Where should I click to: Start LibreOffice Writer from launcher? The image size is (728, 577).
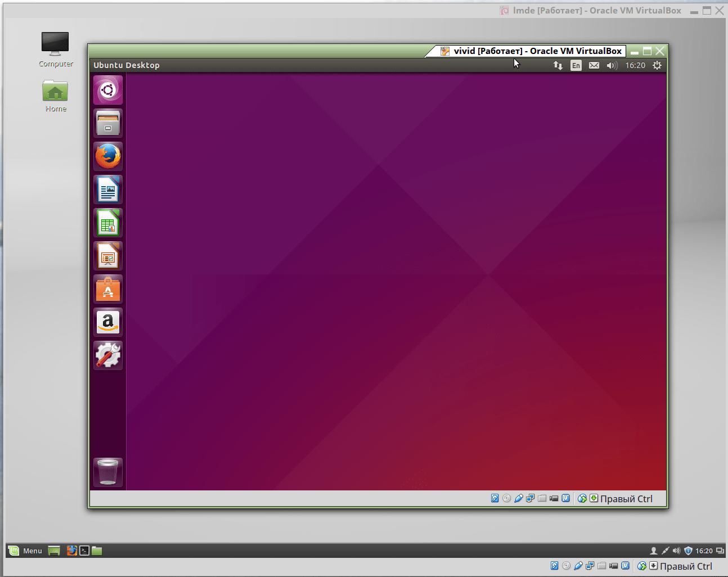108,190
